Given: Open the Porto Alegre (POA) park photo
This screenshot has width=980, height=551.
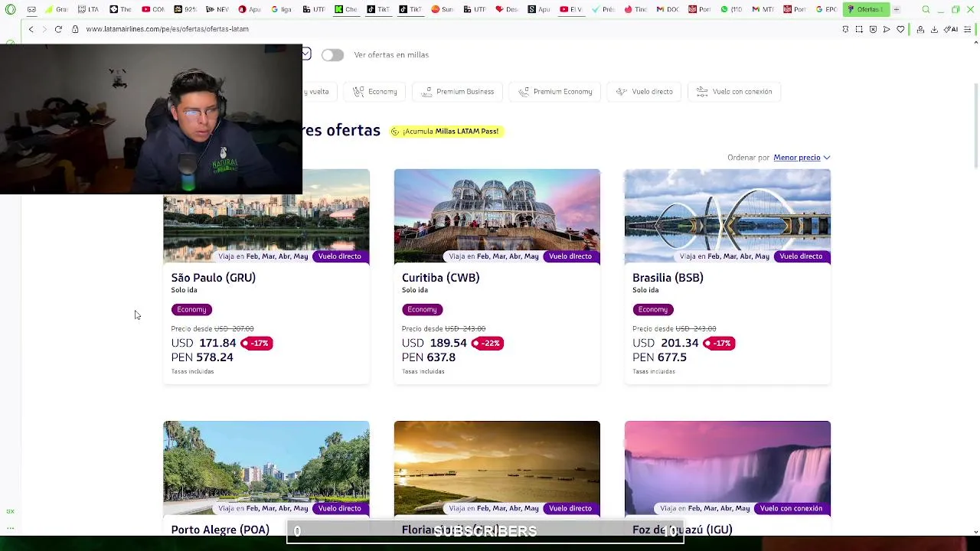Looking at the screenshot, I should pos(266,468).
